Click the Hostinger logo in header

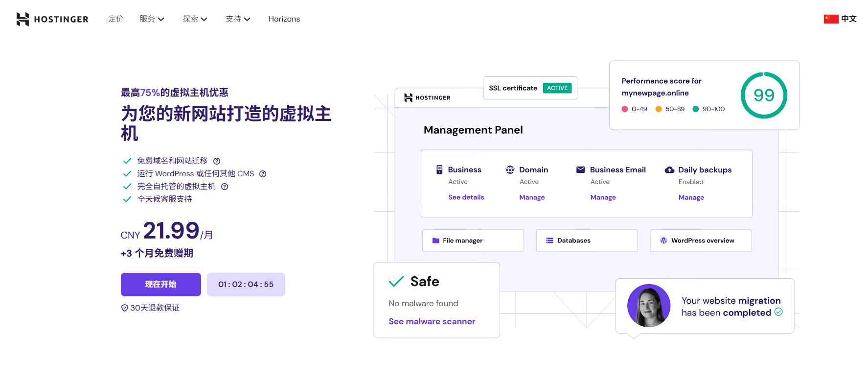tap(52, 19)
